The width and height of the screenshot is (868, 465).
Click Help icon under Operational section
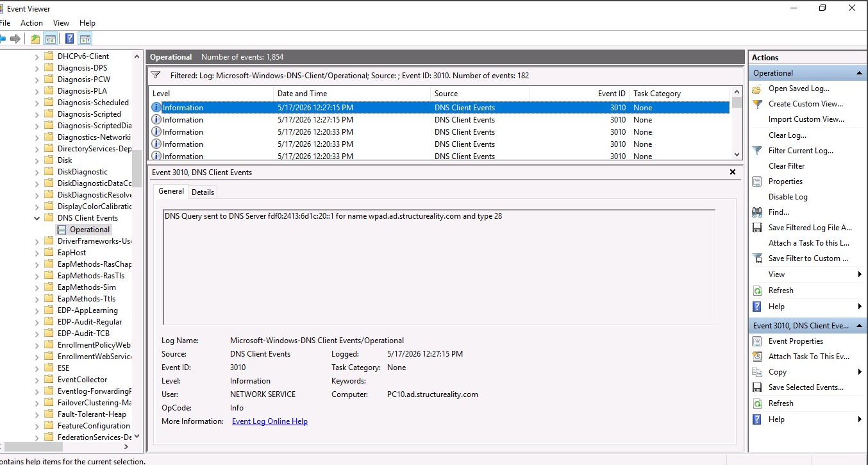pos(757,307)
